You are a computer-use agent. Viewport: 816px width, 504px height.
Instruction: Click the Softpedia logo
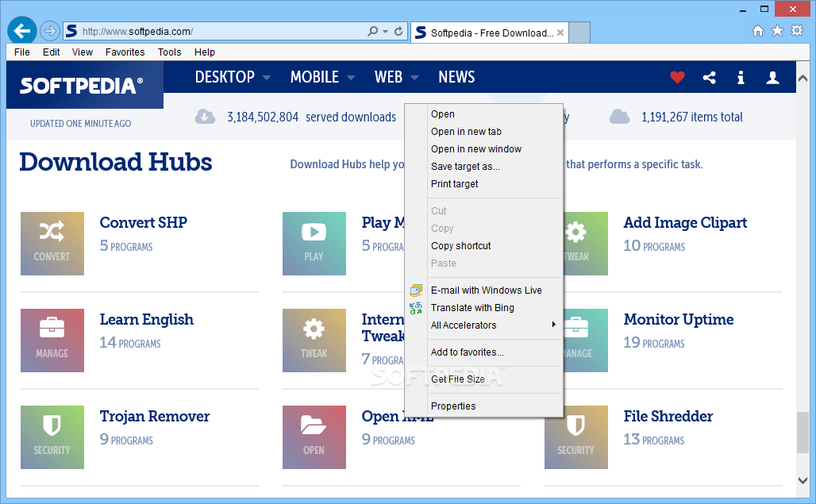(81, 85)
